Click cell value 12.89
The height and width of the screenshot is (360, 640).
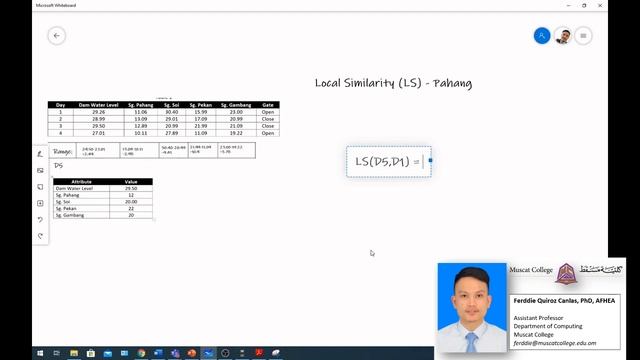pos(141,126)
